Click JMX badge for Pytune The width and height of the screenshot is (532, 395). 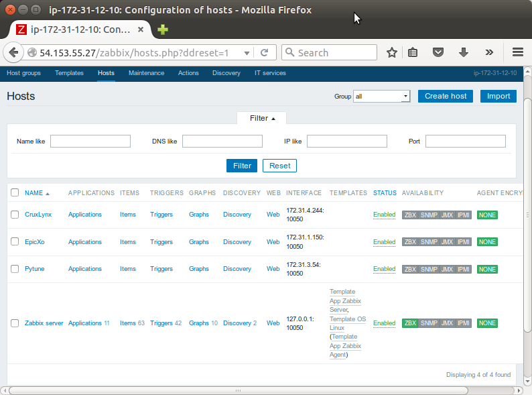point(447,270)
